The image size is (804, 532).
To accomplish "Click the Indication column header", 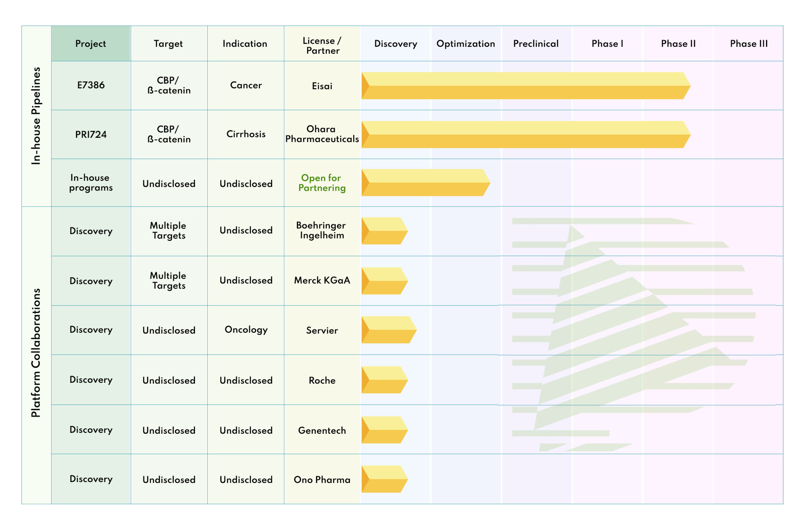I will (246, 43).
